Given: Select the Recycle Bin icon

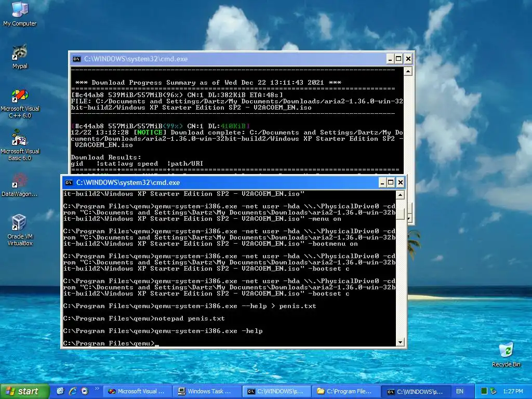Looking at the screenshot, I should click(x=506, y=354).
